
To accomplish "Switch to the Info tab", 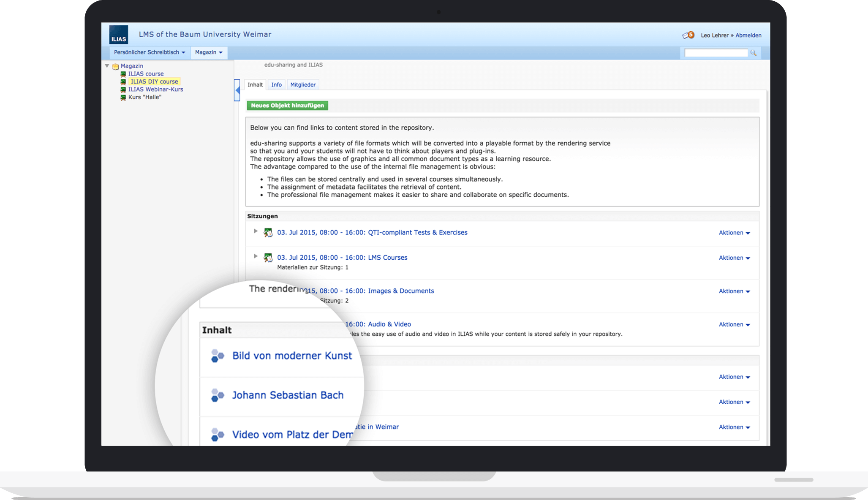I will coord(277,84).
